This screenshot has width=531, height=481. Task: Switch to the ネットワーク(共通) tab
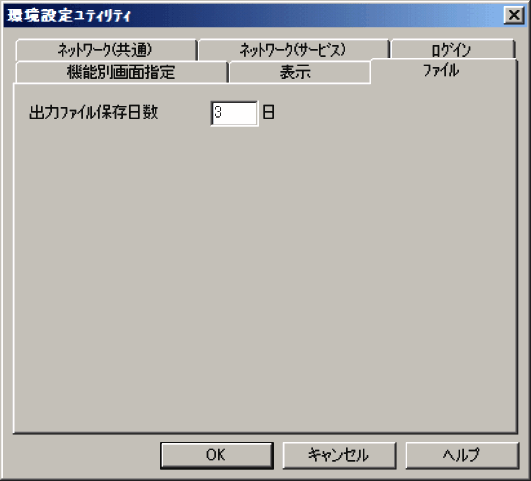pos(106,50)
